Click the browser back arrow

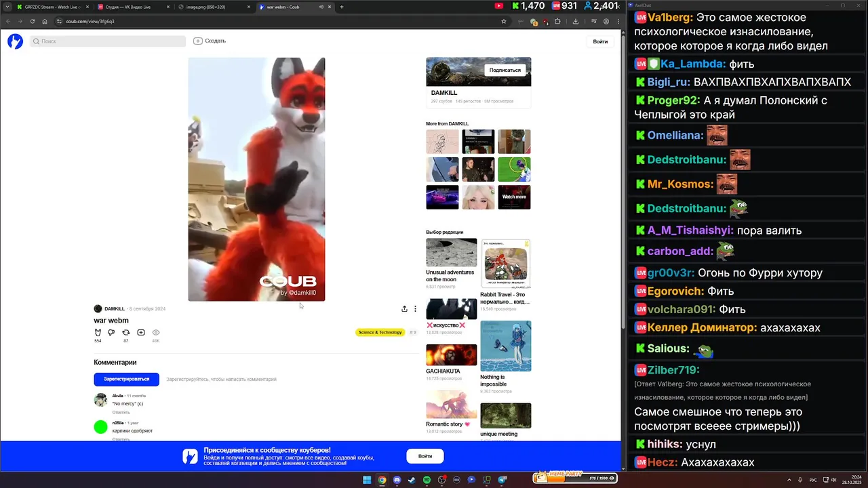[x=8, y=21]
